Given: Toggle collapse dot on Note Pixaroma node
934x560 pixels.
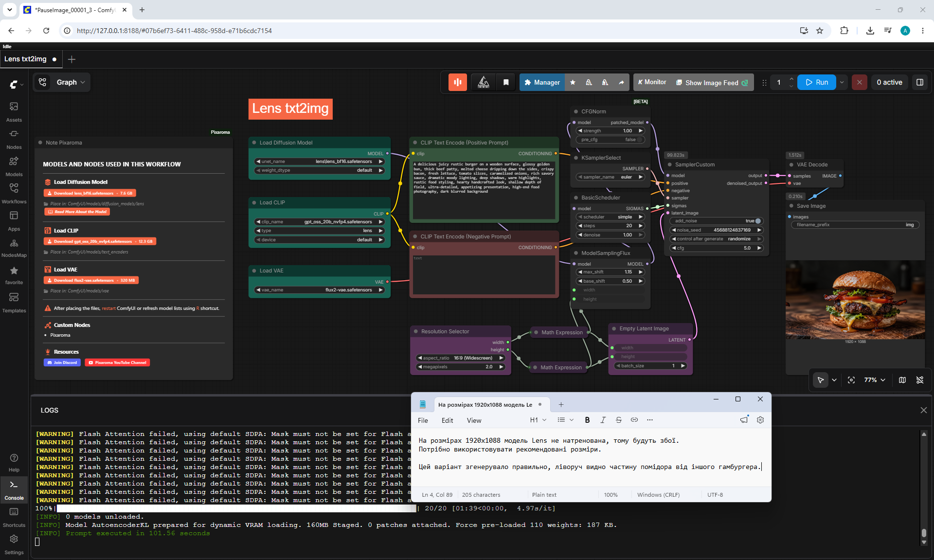Looking at the screenshot, I should [x=40, y=143].
